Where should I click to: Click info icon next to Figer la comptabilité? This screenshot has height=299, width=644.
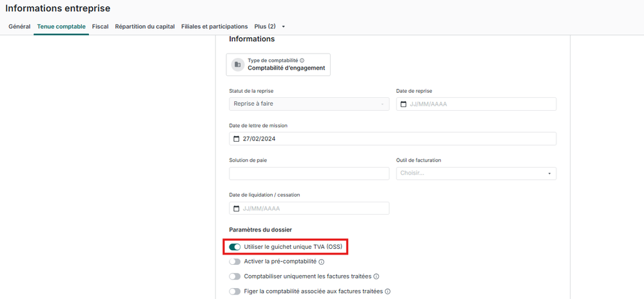coord(387,292)
